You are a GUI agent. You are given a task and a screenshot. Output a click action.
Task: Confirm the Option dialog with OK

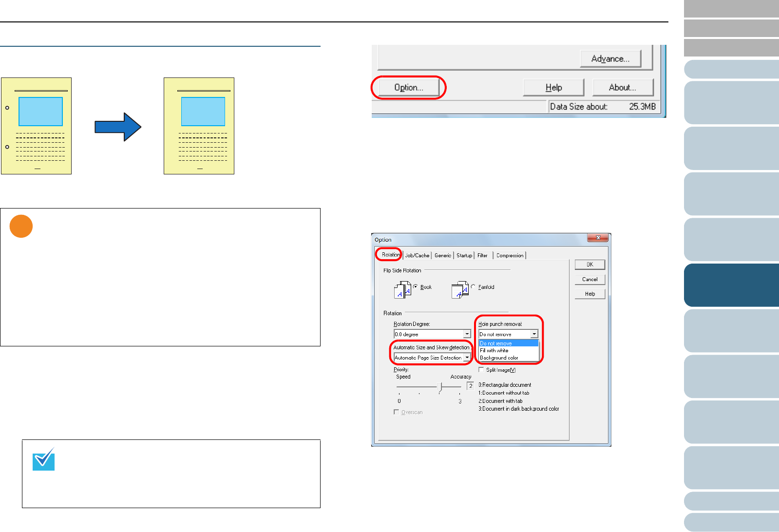(x=589, y=265)
